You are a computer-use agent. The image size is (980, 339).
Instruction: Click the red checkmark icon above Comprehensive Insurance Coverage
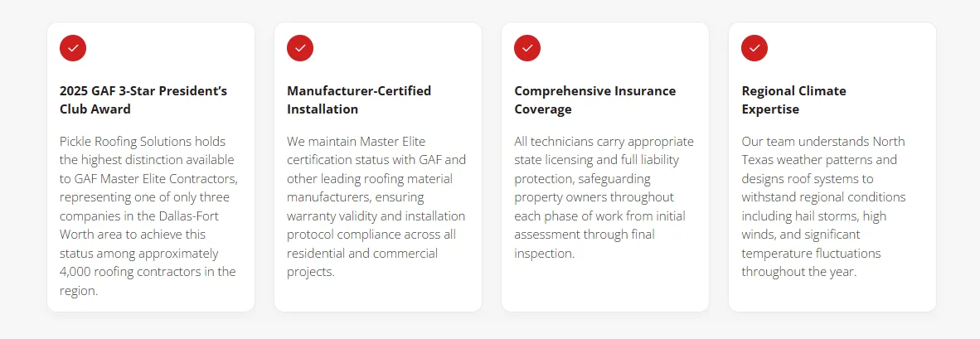coord(527,48)
